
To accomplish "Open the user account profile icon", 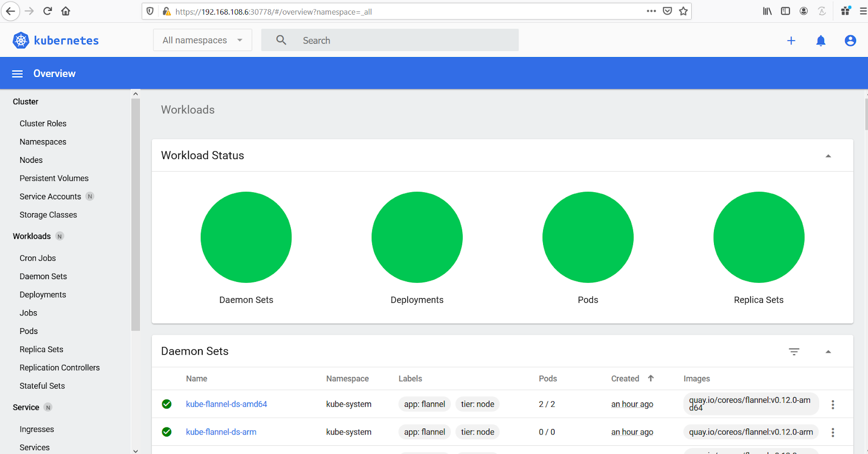I will click(850, 41).
